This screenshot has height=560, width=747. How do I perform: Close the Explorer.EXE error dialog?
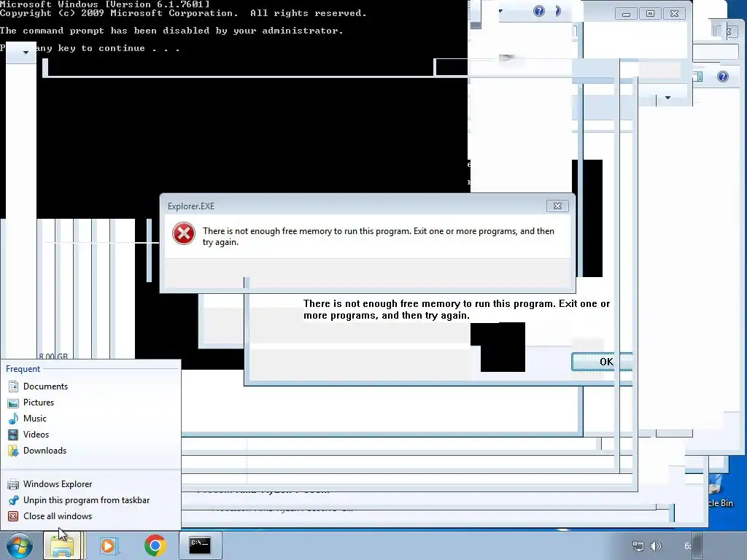557,206
